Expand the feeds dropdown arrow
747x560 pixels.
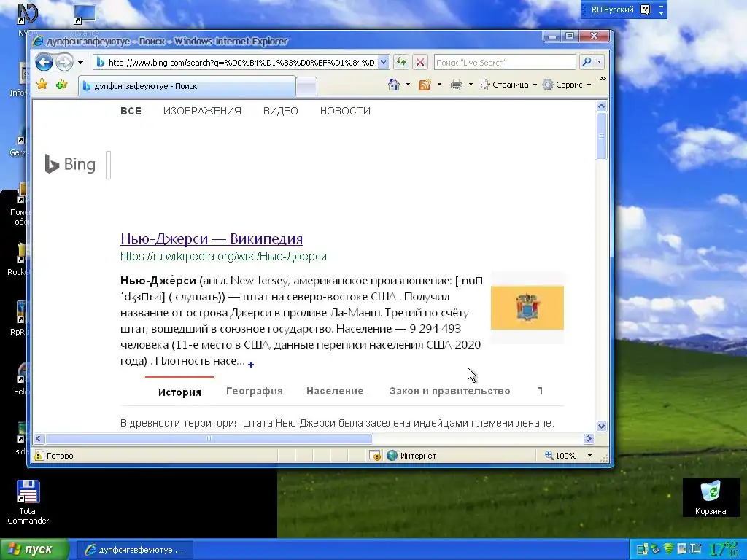pos(439,85)
